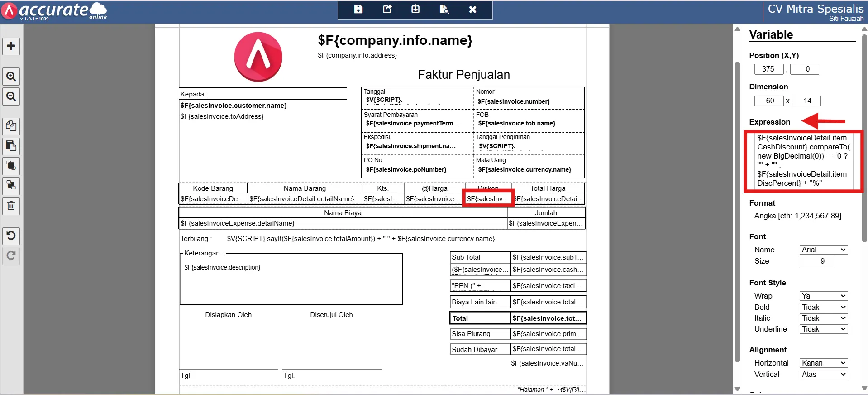
Task: Open the Wrap dropdown set to Ya
Action: (823, 296)
